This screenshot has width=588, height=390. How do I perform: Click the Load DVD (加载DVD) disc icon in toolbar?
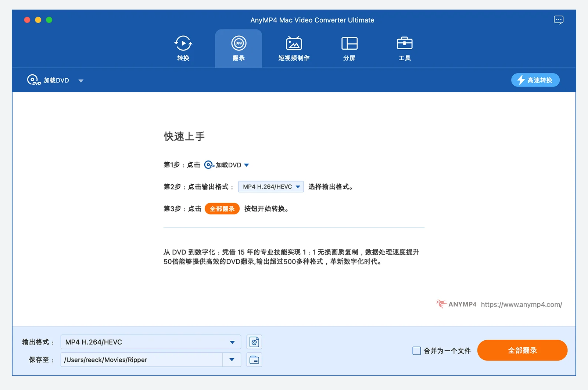coord(33,80)
